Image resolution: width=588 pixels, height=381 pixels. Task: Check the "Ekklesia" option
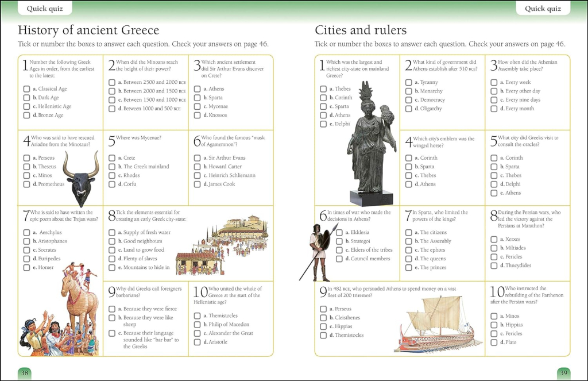pos(339,232)
